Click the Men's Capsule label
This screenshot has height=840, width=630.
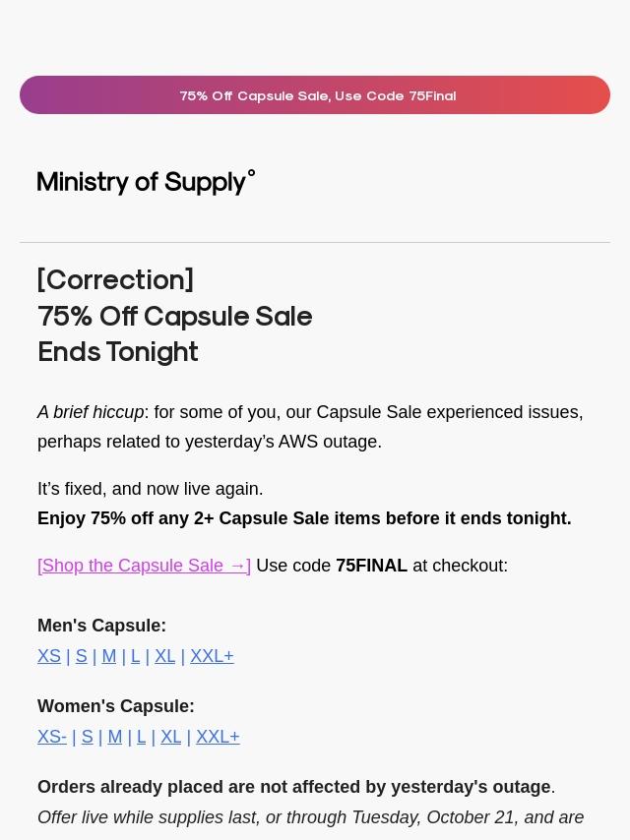(x=101, y=626)
